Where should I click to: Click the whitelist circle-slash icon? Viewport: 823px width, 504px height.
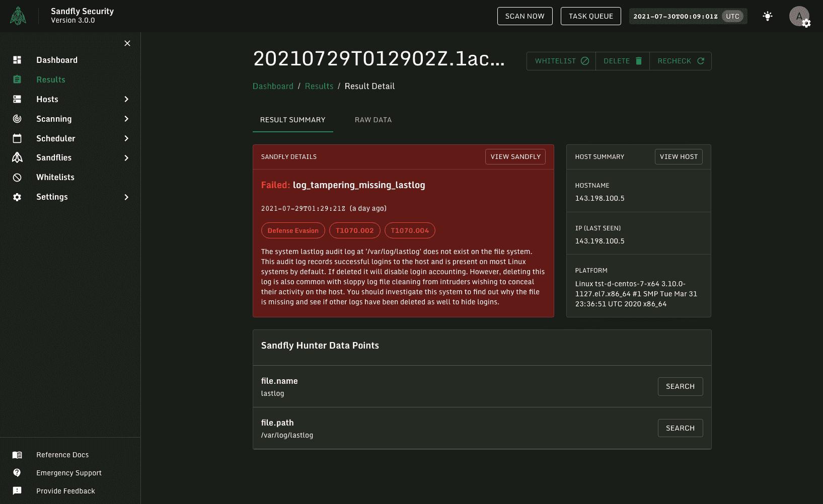(x=585, y=61)
